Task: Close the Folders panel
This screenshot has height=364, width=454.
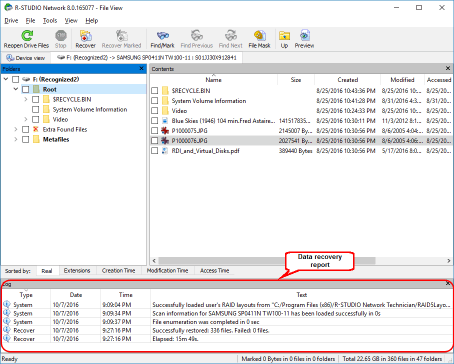Action: (141, 68)
